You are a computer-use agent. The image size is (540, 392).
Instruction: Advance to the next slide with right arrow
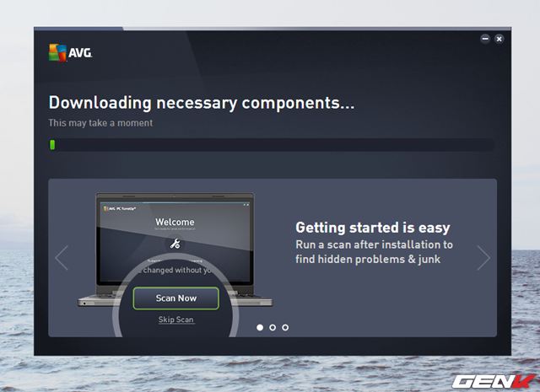pos(483,258)
